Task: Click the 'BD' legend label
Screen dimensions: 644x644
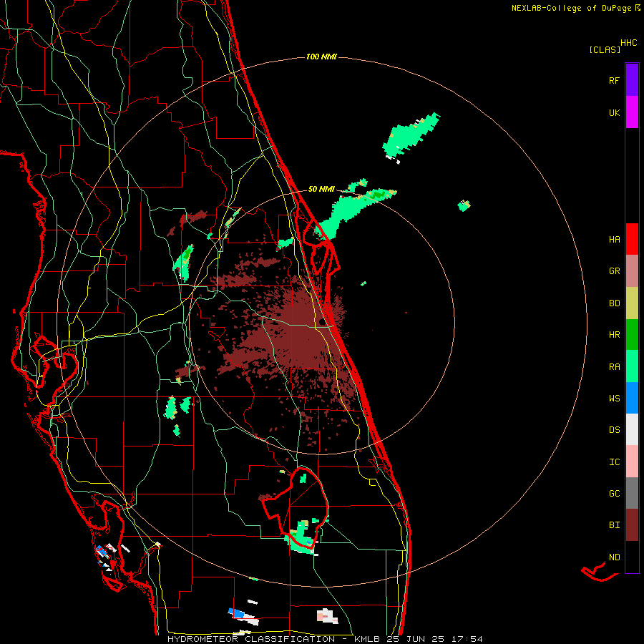Action: coord(614,303)
